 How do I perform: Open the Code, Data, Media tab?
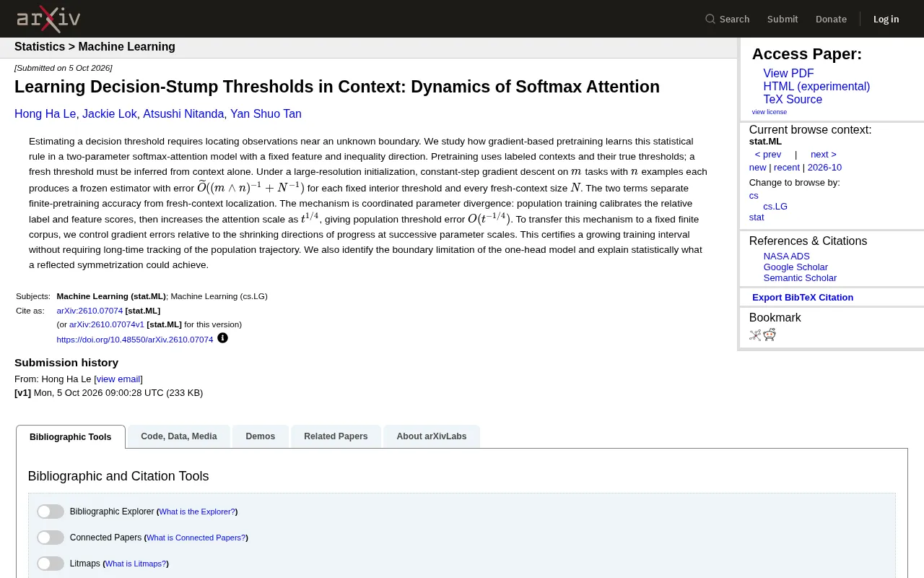click(179, 436)
